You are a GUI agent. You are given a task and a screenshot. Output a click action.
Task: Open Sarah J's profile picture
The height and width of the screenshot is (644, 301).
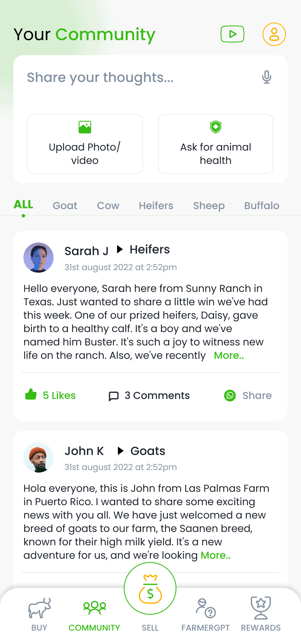[38, 257]
